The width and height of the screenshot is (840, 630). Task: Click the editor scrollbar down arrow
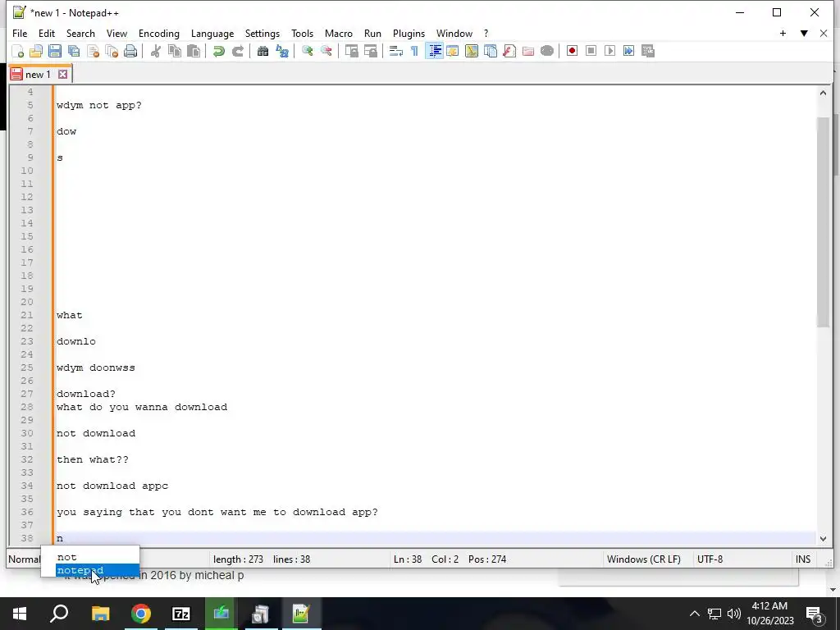click(823, 538)
